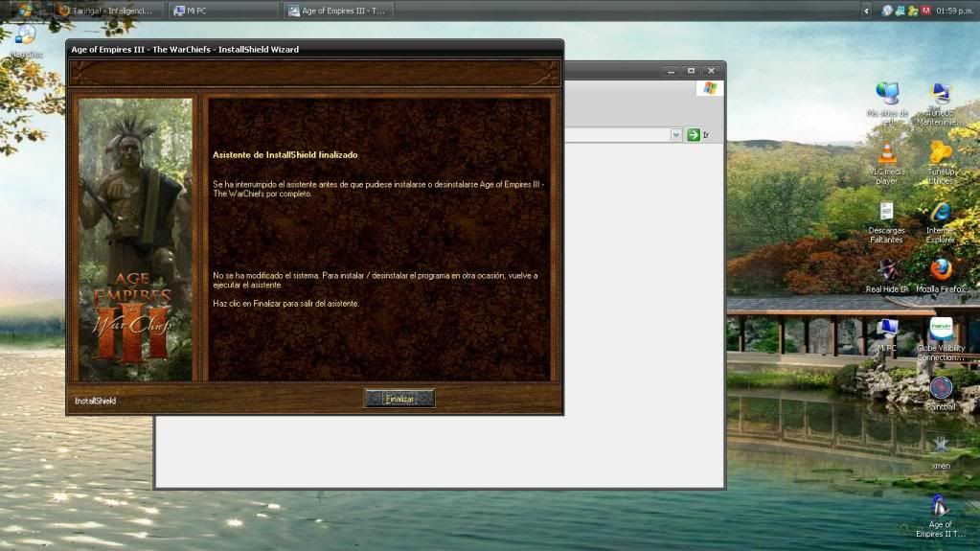The height and width of the screenshot is (551, 980).
Task: Launch Paintball desktop shortcut
Action: [940, 394]
